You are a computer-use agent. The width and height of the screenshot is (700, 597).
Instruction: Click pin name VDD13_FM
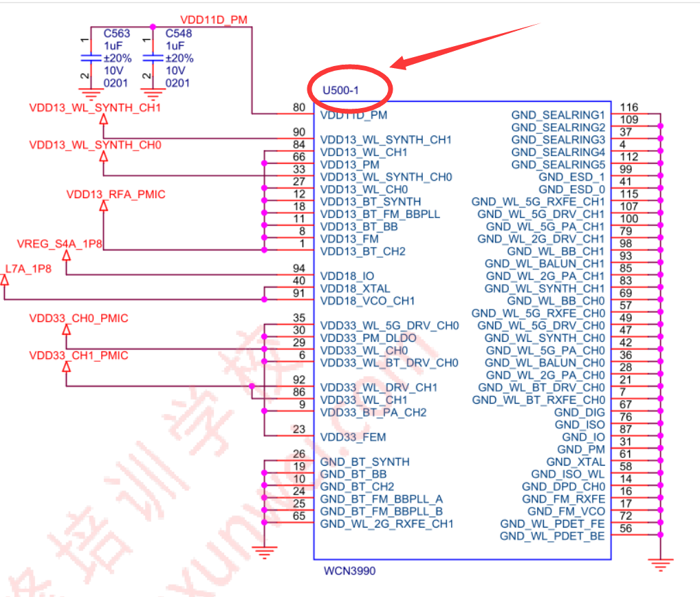click(349, 239)
